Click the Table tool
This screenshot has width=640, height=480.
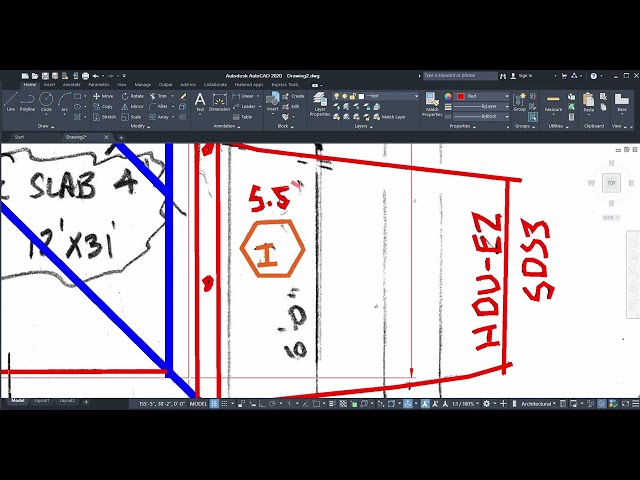tap(242, 117)
